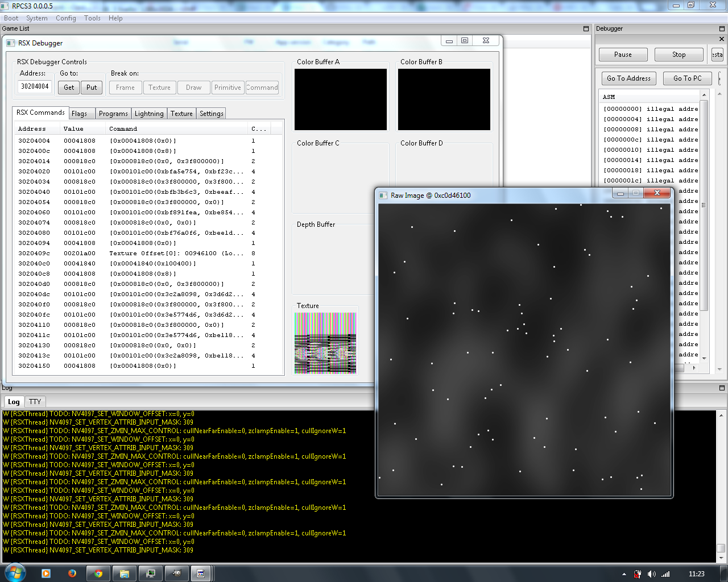The width and height of the screenshot is (728, 582).
Task: Click the Get button beside Address
Action: [69, 88]
